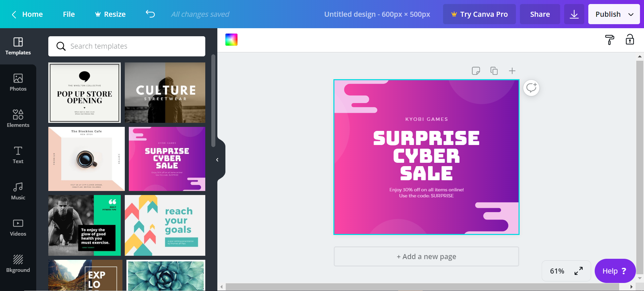Click the design title Untitled design

point(377,14)
